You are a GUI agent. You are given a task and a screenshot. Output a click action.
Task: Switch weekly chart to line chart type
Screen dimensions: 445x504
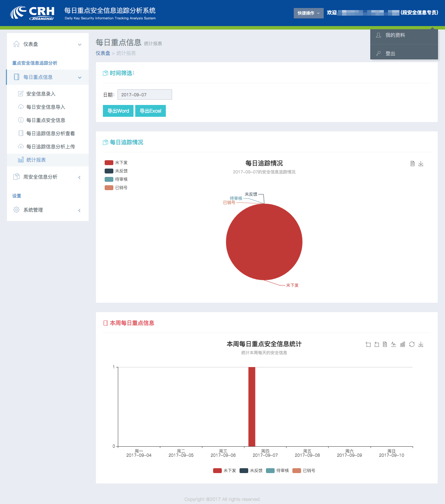click(394, 344)
